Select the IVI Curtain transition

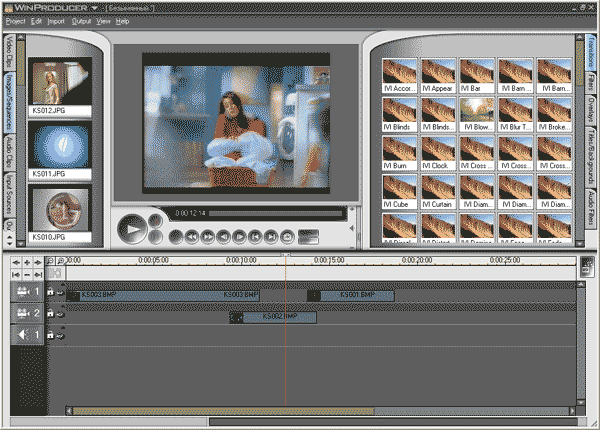click(x=439, y=190)
